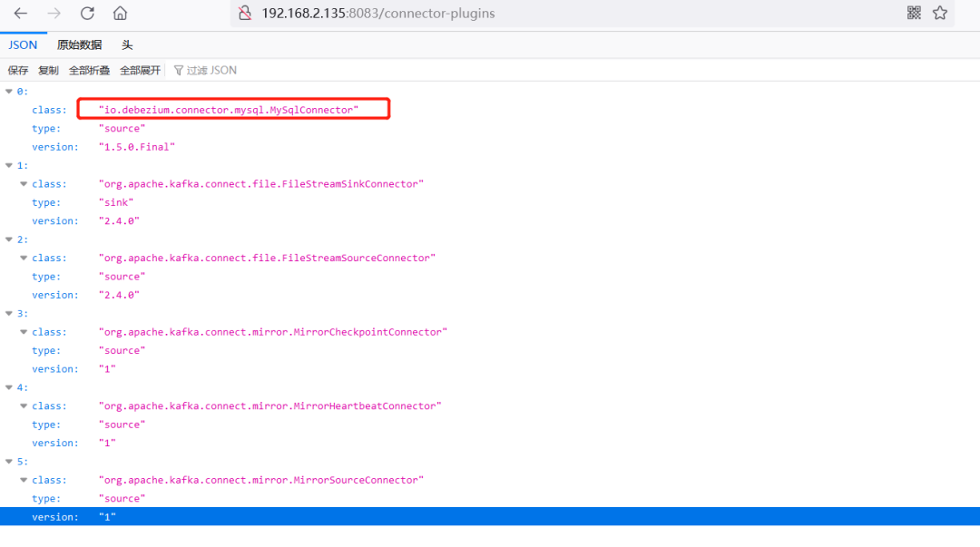This screenshot has height=547, width=980.
Task: Select the "sink" type value
Action: pyautogui.click(x=116, y=202)
